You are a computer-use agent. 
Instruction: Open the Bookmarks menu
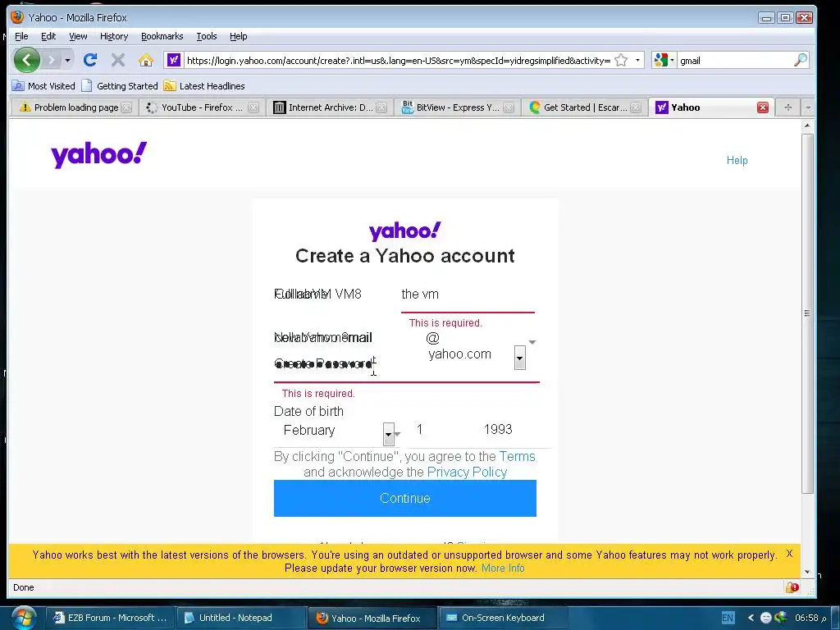click(162, 36)
